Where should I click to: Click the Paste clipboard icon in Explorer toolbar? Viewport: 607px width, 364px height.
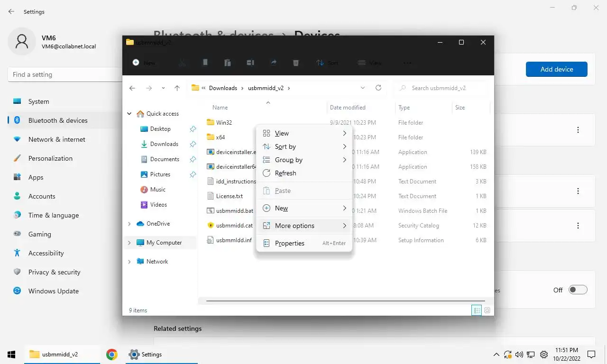(x=228, y=63)
